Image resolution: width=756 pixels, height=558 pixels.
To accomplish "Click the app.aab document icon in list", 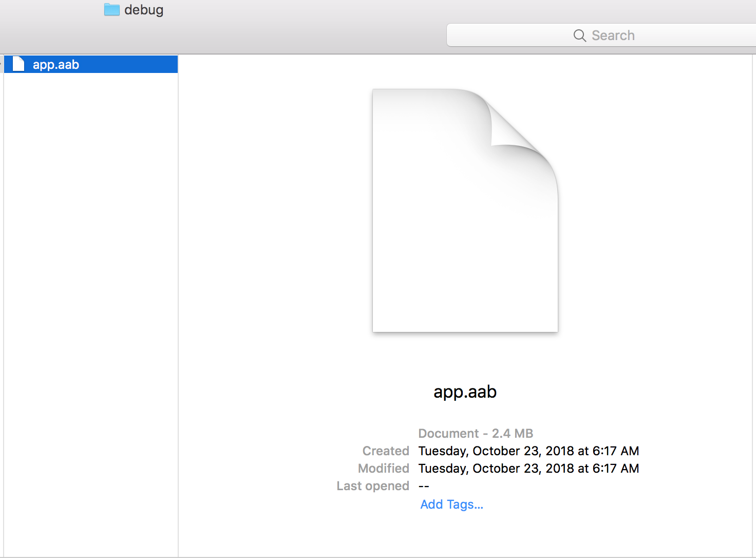I will coord(18,64).
